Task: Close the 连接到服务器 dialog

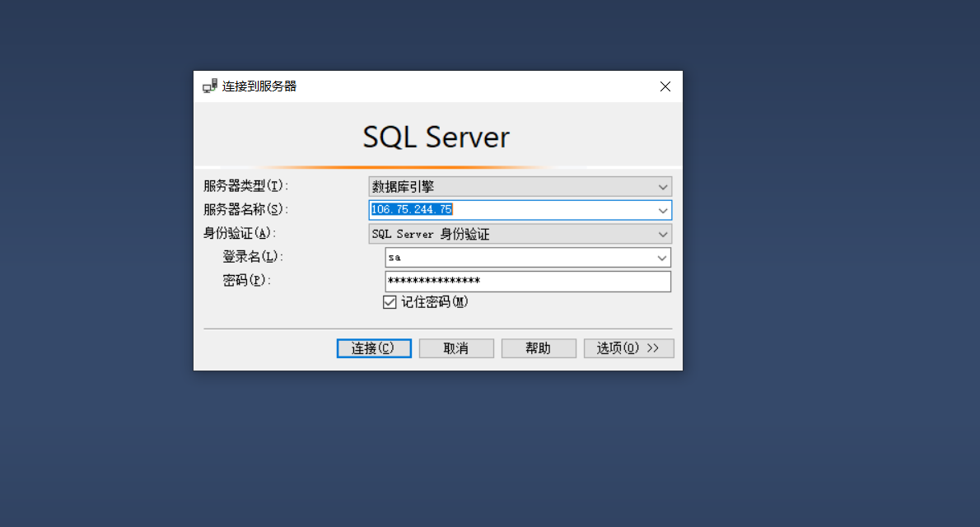Action: click(665, 86)
